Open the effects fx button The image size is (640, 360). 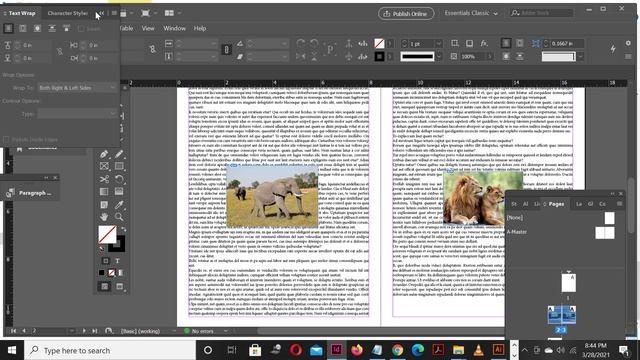(484, 43)
